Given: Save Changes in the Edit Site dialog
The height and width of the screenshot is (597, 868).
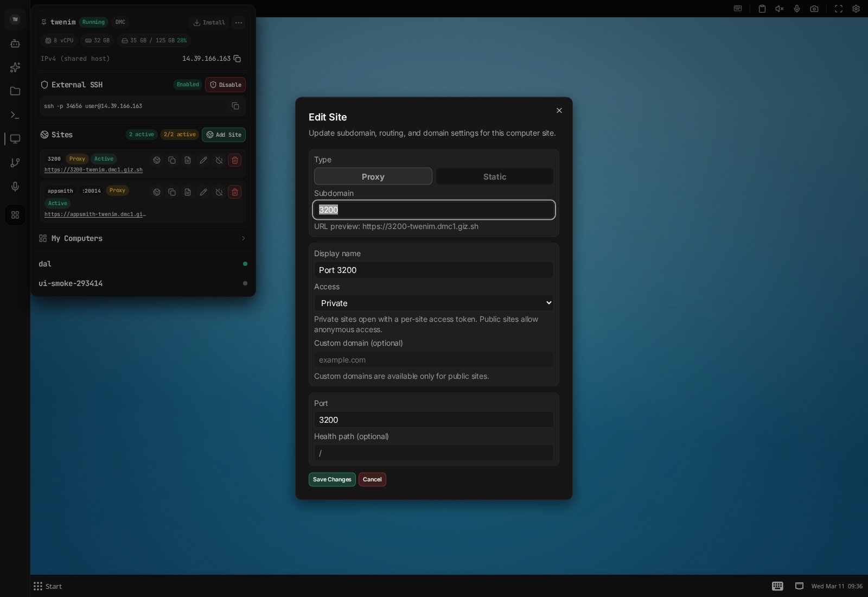Looking at the screenshot, I should [x=332, y=479].
